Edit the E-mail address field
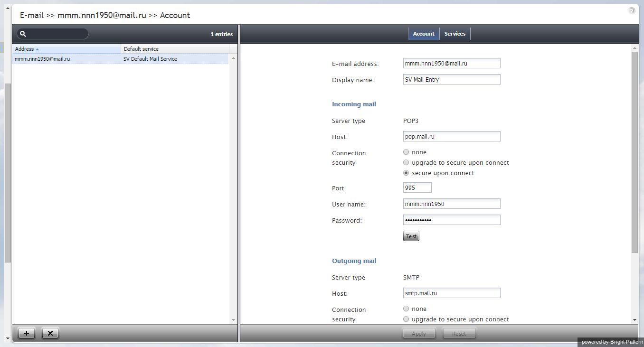Image resolution: width=644 pixels, height=347 pixels. [x=452, y=63]
